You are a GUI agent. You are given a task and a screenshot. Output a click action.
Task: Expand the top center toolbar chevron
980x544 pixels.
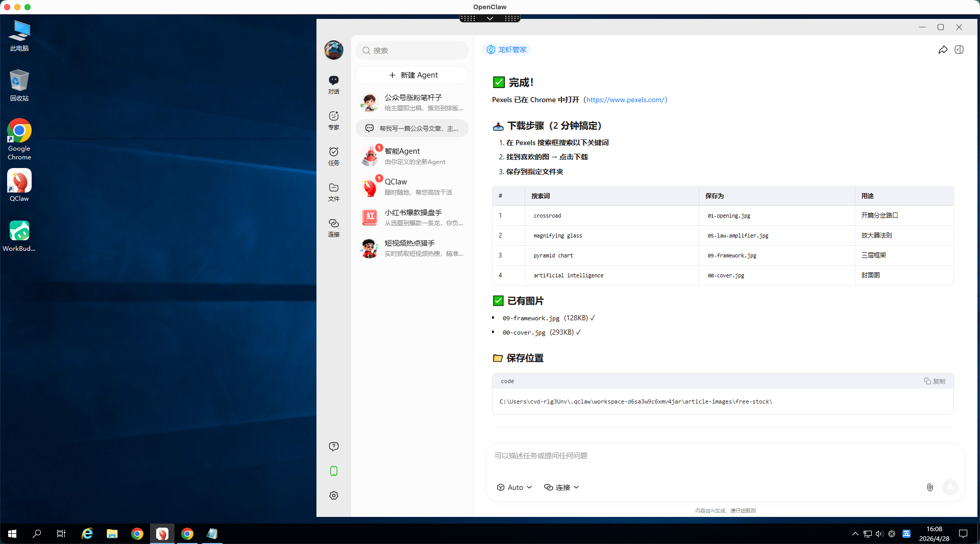490,18
